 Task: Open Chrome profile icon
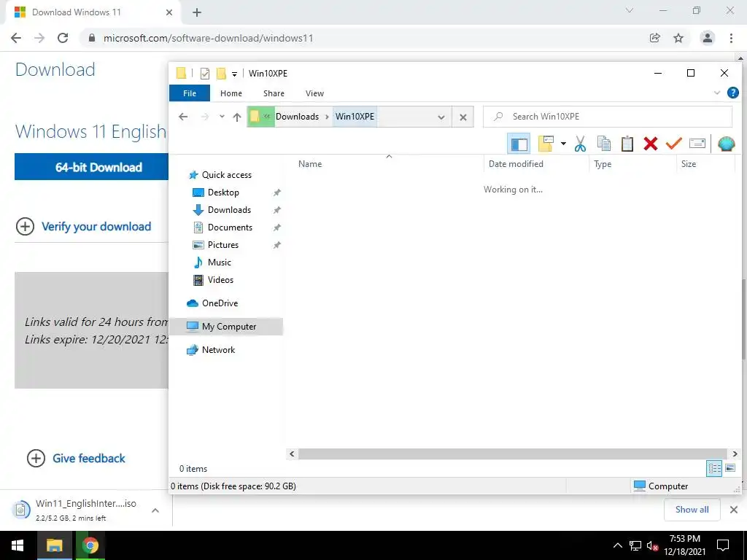pyautogui.click(x=708, y=38)
